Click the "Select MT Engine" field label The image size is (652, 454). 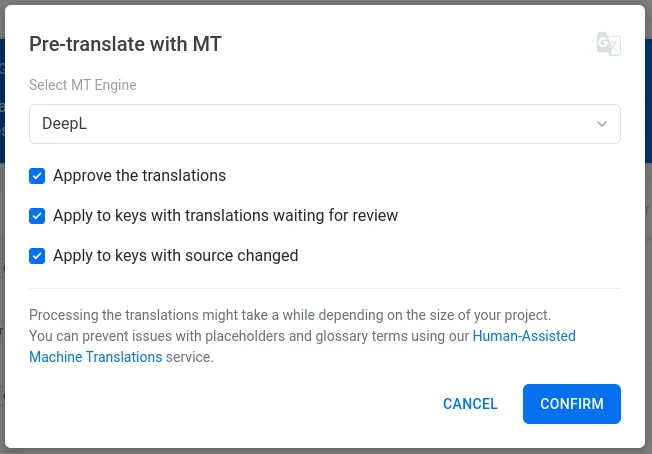(83, 85)
